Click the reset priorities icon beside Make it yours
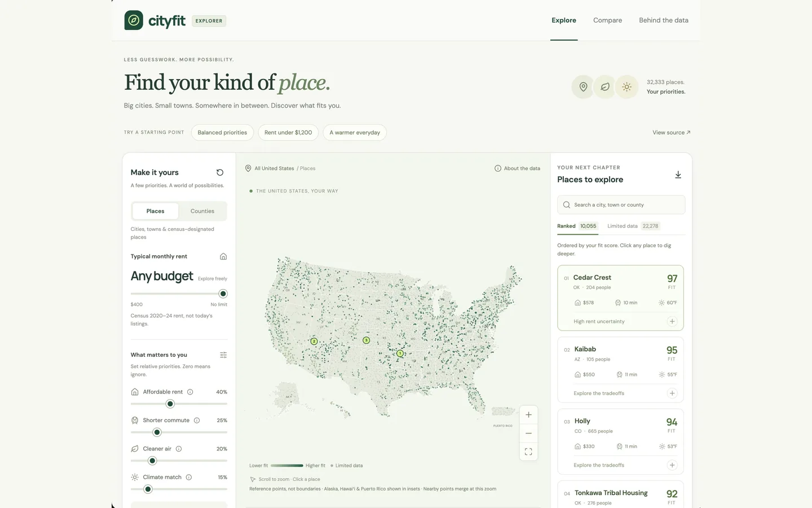Viewport: 812px width, 508px height. [220, 173]
